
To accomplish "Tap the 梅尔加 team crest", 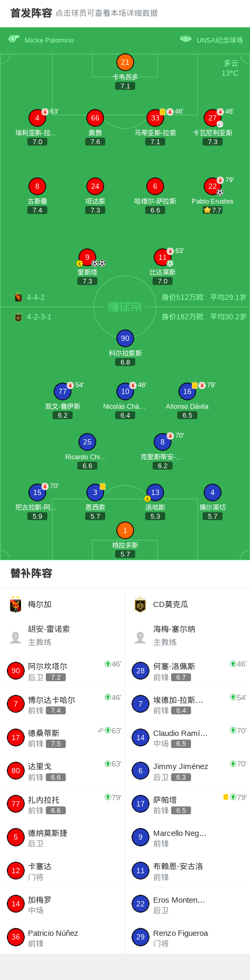I will coord(16,605).
